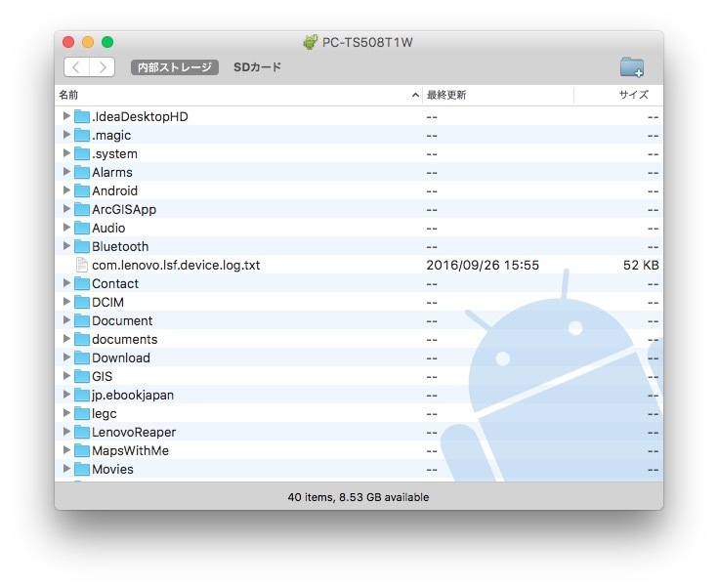Click the PC-TS508T1W window title
This screenshot has width=718, height=588.
(367, 43)
